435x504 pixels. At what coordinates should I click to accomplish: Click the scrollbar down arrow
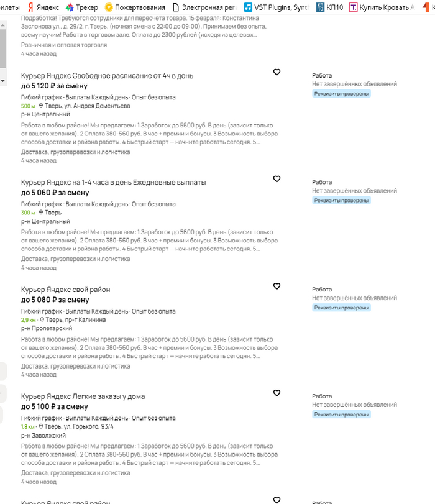3,81
